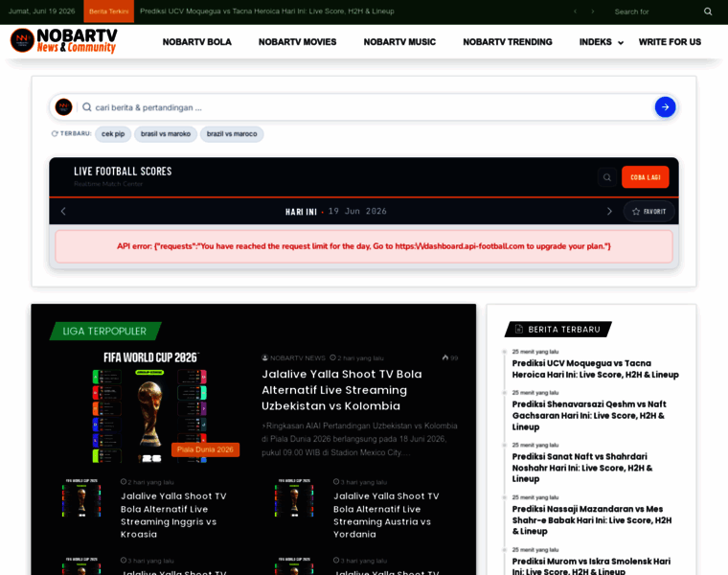Image resolution: width=728 pixels, height=575 pixels.
Task: Select the 'cek pip' recent search chip
Action: 113,134
